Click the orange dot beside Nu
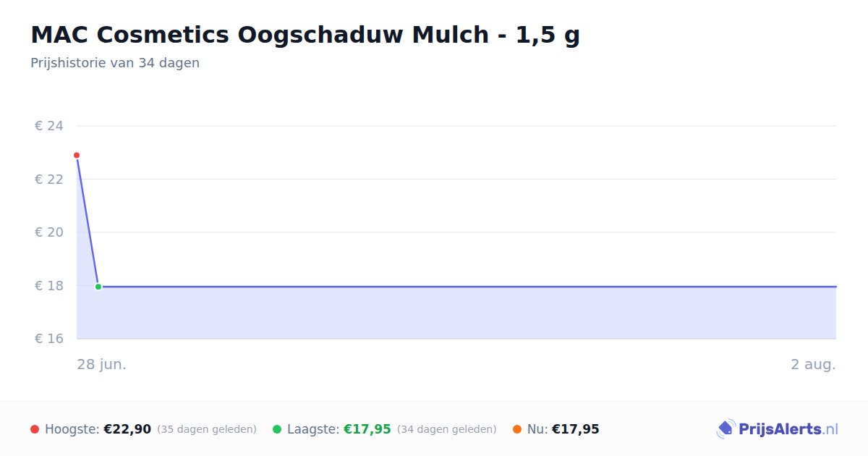 tap(517, 429)
